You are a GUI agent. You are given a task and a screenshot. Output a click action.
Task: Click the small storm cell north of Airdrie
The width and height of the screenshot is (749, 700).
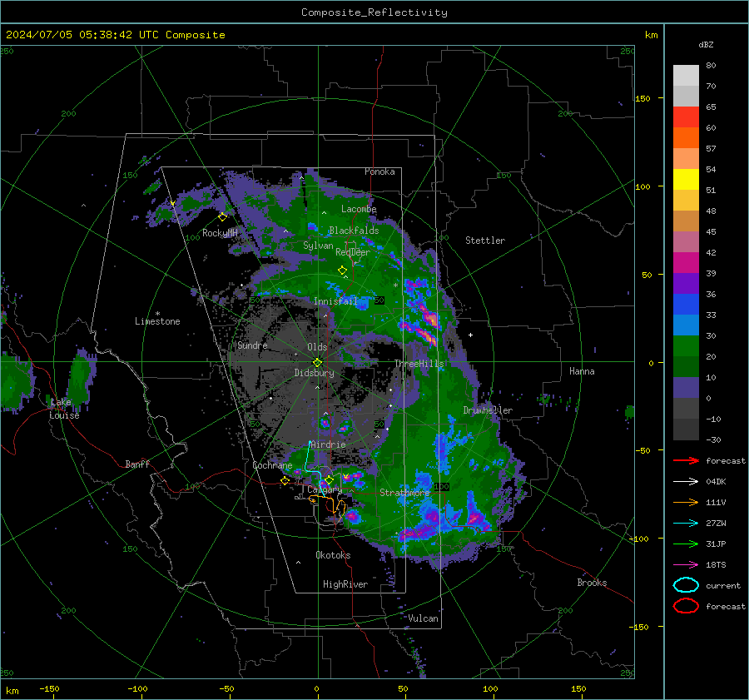pos(325,423)
